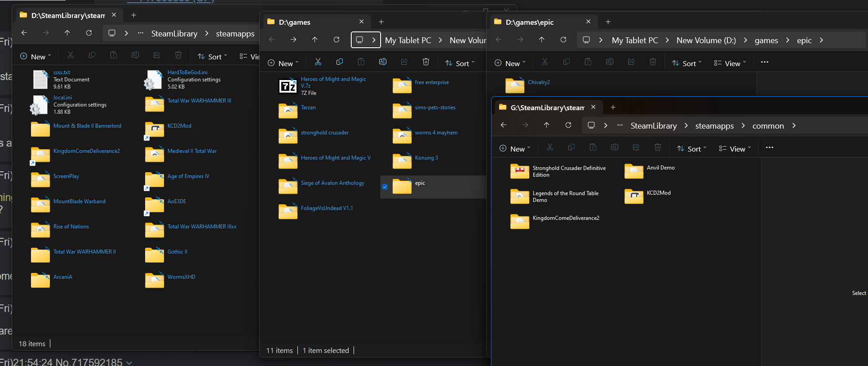
Task: Click the Cut icon in D:\games window toolbar
Action: click(318, 62)
